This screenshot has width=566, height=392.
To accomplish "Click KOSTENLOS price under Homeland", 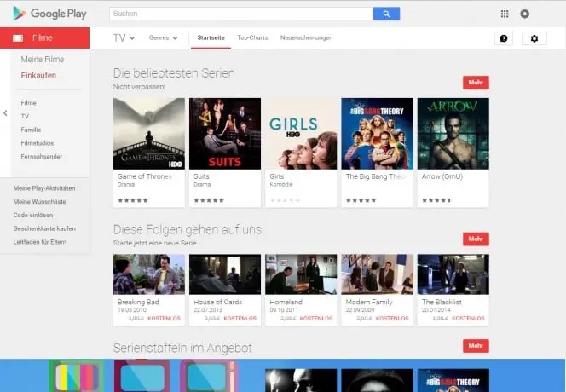I will pos(316,319).
